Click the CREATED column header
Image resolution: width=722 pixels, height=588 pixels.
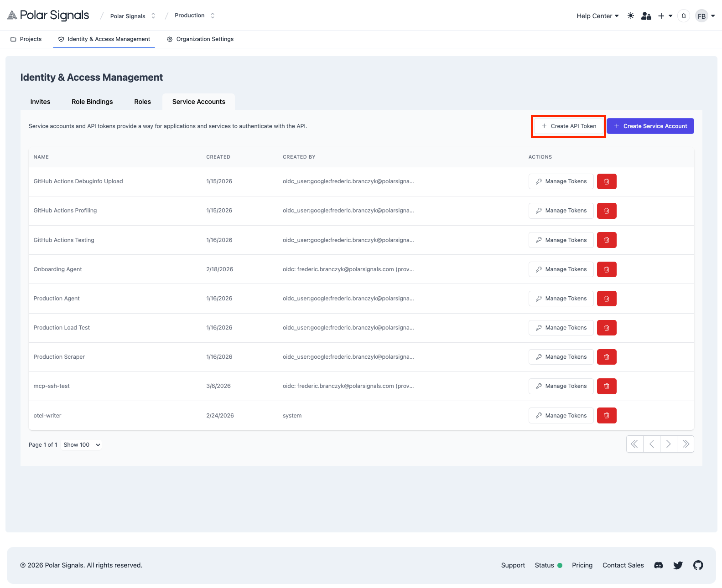[218, 157]
